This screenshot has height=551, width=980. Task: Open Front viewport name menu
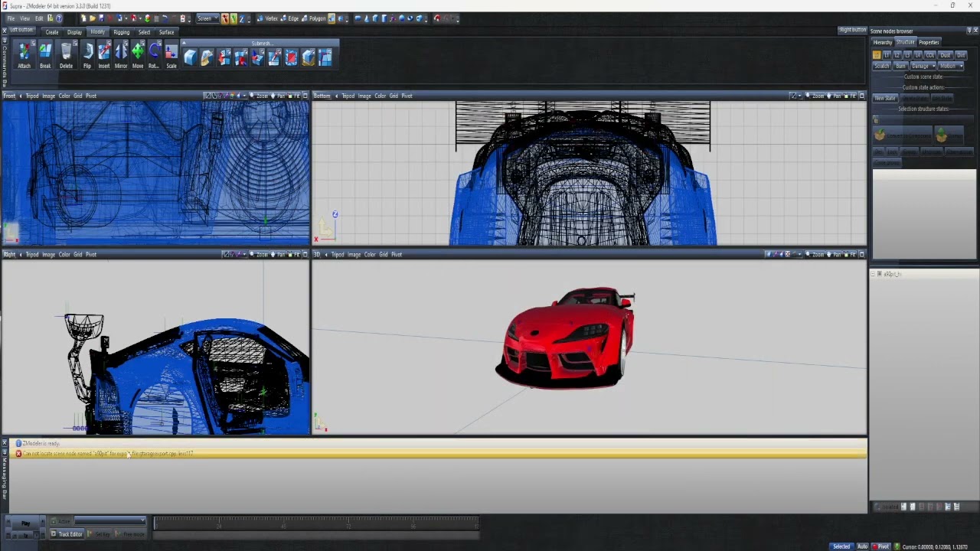9,96
